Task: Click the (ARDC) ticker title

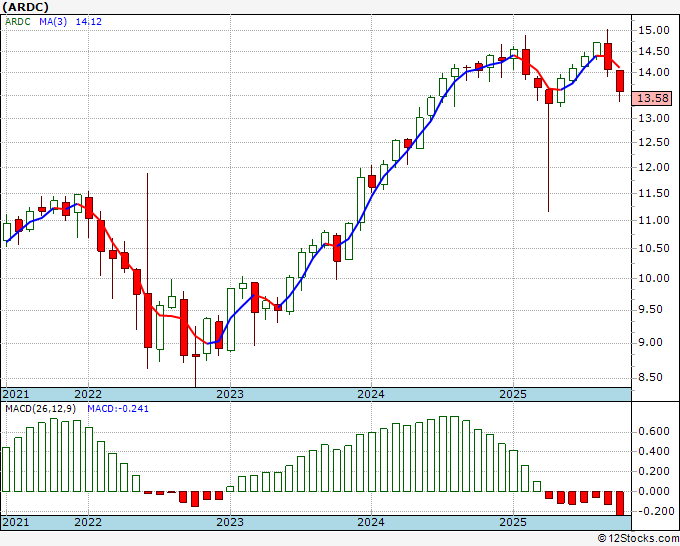Action: tap(26, 7)
